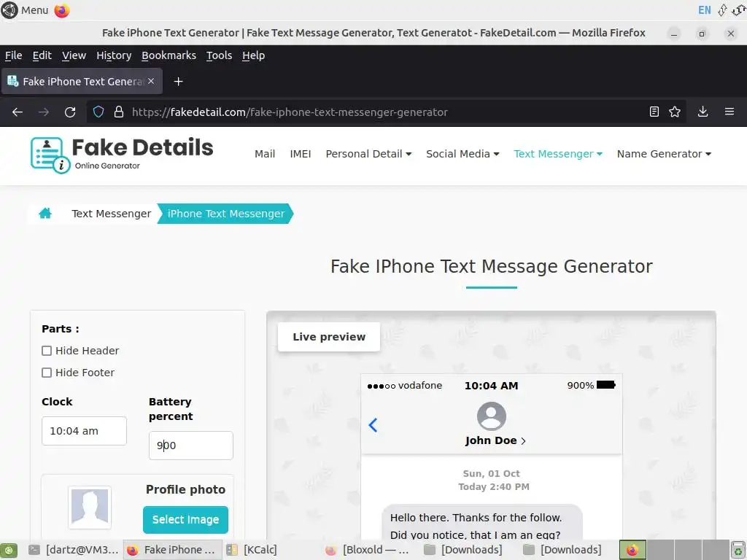Screen dimensions: 747x560
Task: Expand the Text Messenger dropdown
Action: coord(558,154)
